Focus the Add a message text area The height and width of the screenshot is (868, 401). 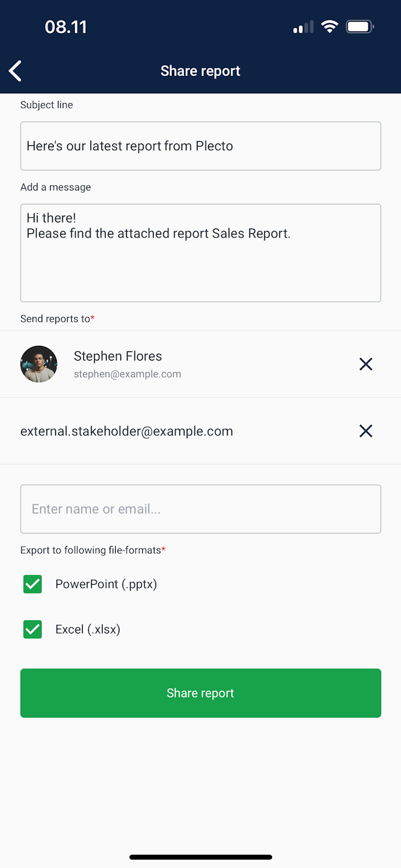click(x=200, y=253)
